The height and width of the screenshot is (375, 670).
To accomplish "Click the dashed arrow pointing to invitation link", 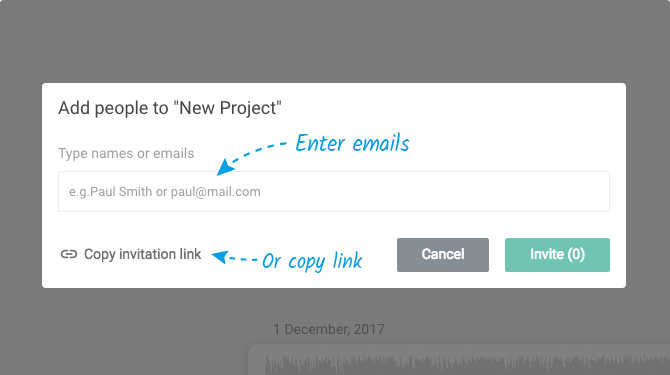I will pos(235,258).
